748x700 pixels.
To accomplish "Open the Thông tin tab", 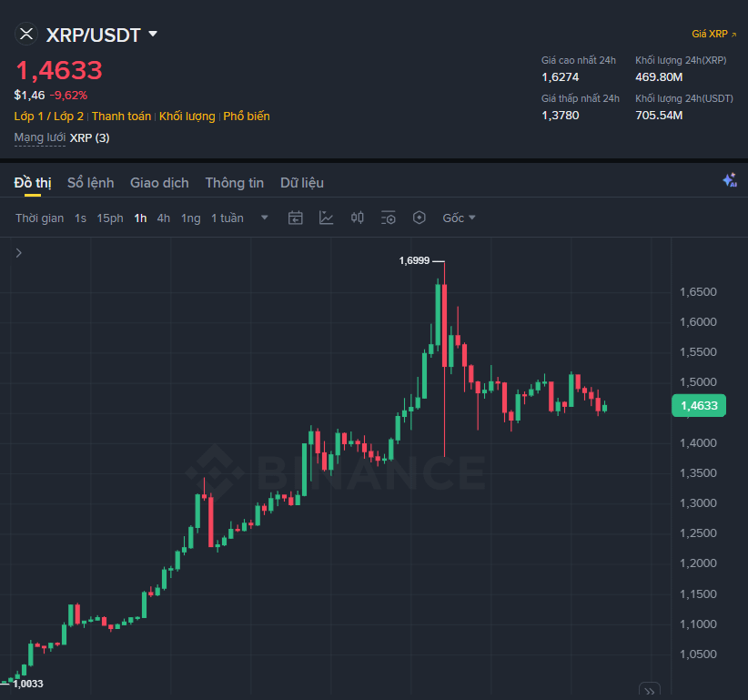I will click(x=234, y=183).
